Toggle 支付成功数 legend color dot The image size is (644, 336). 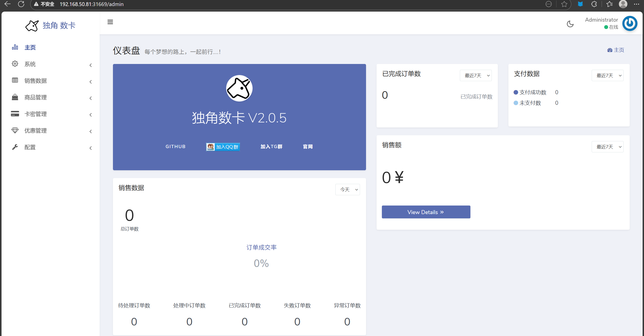(x=516, y=92)
